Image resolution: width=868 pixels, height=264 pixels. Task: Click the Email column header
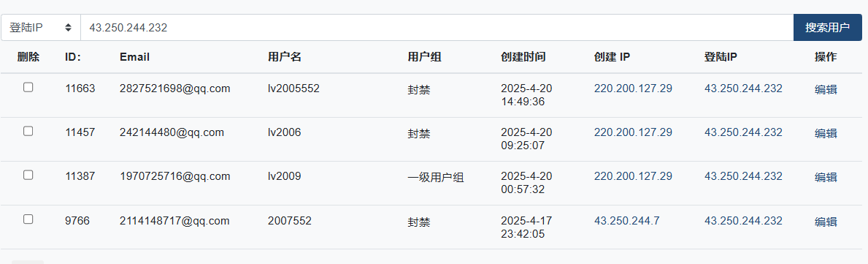pyautogui.click(x=134, y=57)
